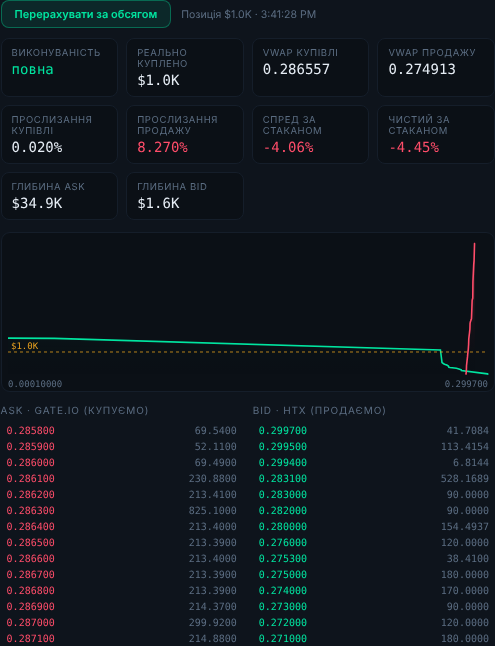This screenshot has height=646, width=495.
Task: Select ask price 0.286700
Action: point(30,574)
